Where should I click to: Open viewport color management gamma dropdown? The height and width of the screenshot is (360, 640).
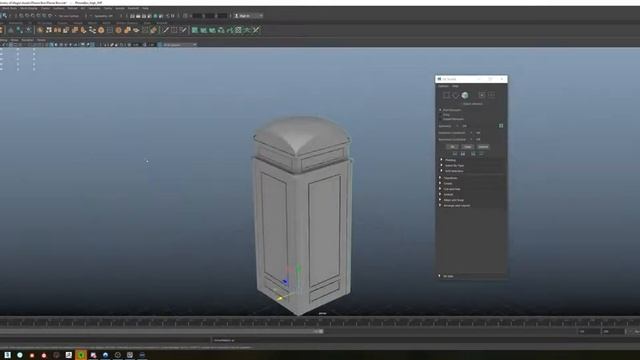click(x=180, y=44)
